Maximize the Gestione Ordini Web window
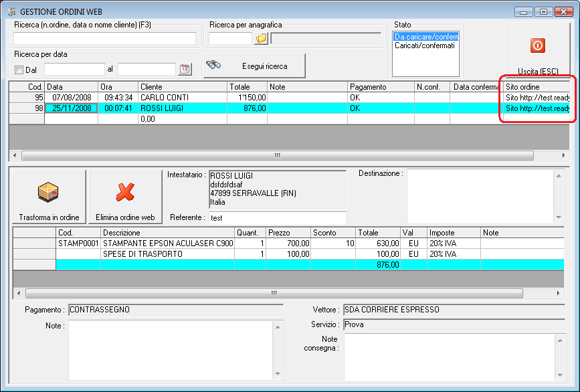The height and width of the screenshot is (392, 580). (543, 12)
